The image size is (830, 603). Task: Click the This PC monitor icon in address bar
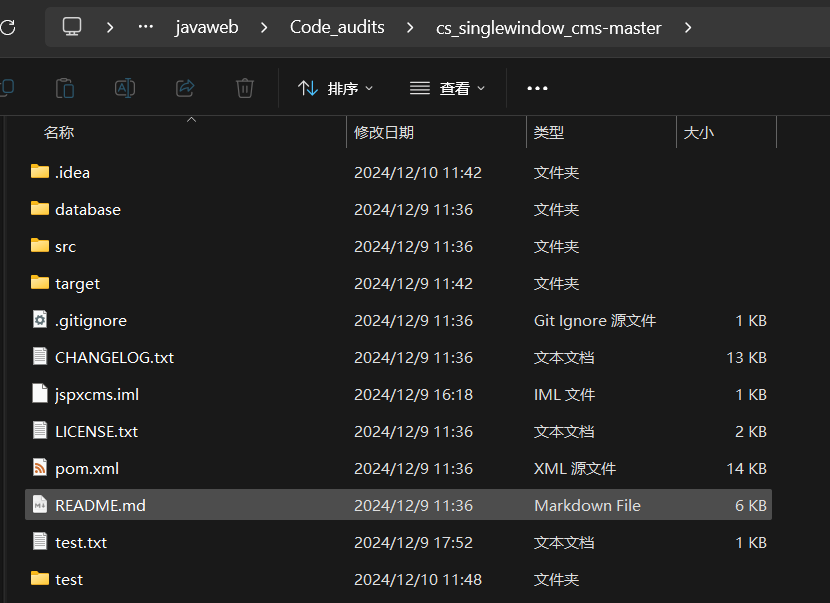[x=72, y=26]
